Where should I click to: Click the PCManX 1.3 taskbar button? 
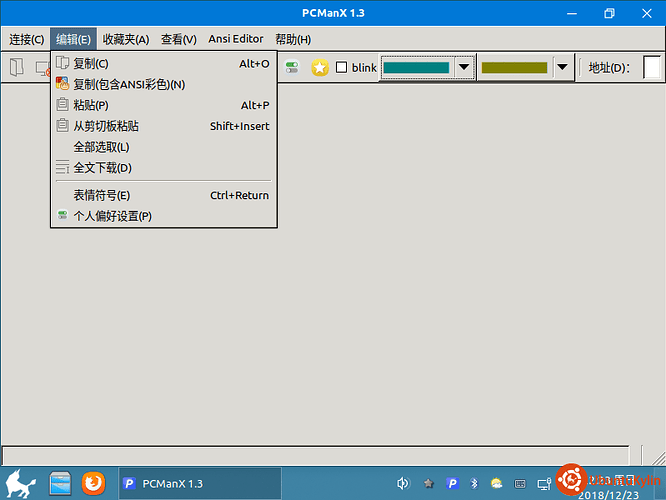[x=200, y=483]
